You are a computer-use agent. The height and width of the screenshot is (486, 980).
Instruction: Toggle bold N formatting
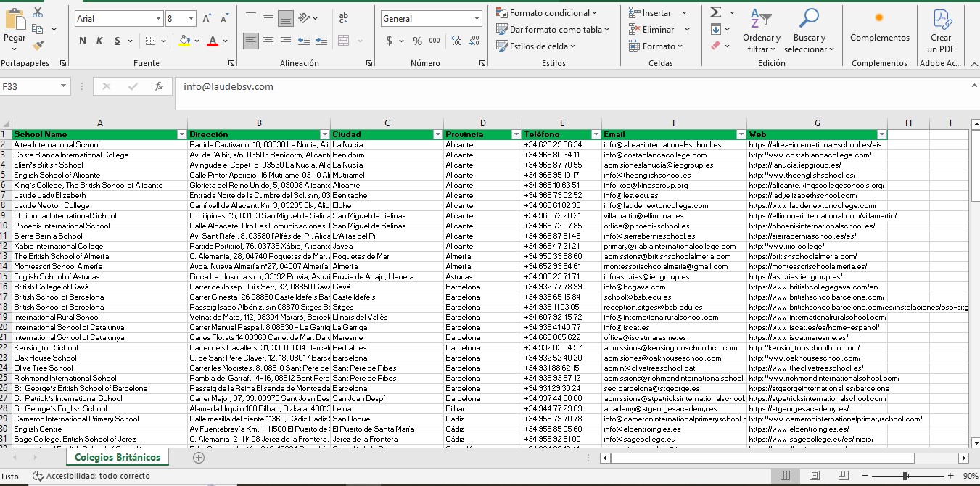[83, 41]
